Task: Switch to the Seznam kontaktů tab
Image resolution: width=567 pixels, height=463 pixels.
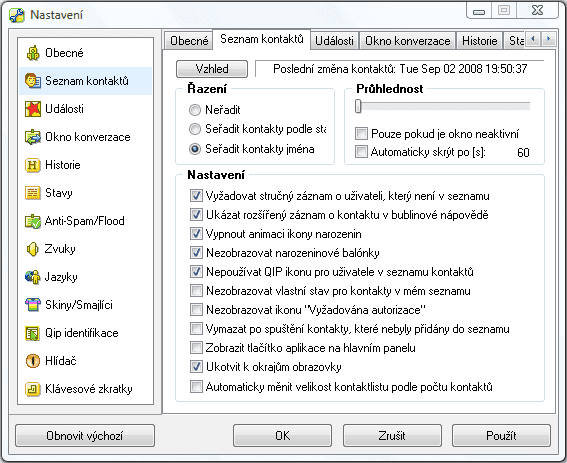Action: (261, 39)
